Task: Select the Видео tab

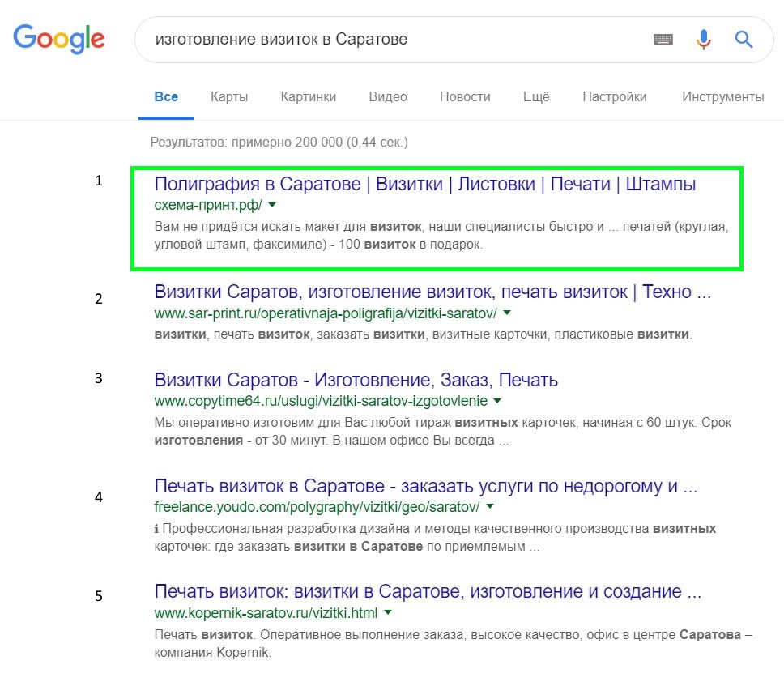Action: click(x=388, y=96)
